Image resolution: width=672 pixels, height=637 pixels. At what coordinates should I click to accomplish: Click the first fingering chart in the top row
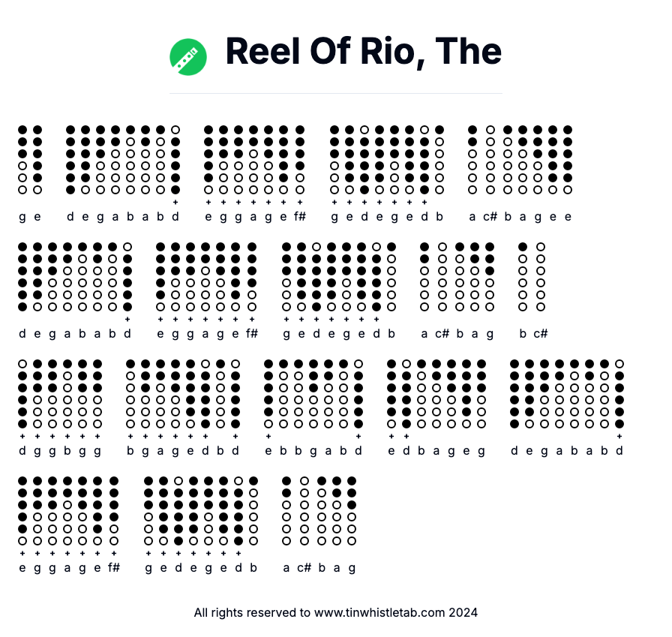coord(22,160)
